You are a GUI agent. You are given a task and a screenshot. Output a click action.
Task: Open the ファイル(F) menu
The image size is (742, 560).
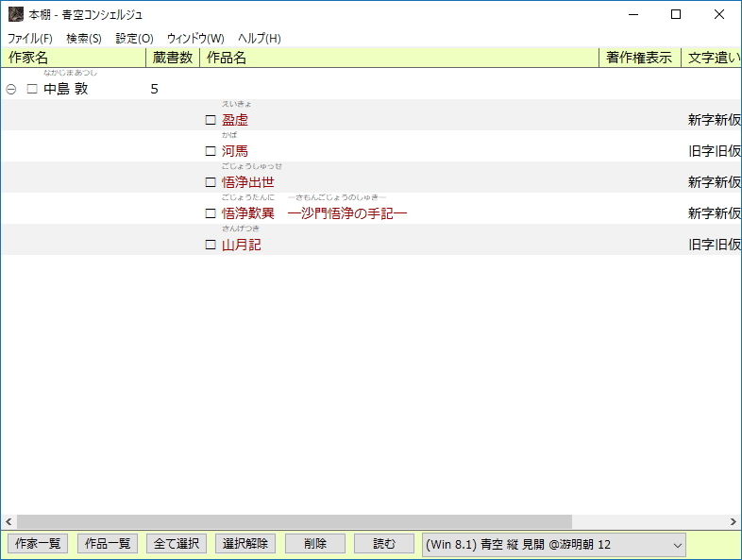tap(30, 39)
